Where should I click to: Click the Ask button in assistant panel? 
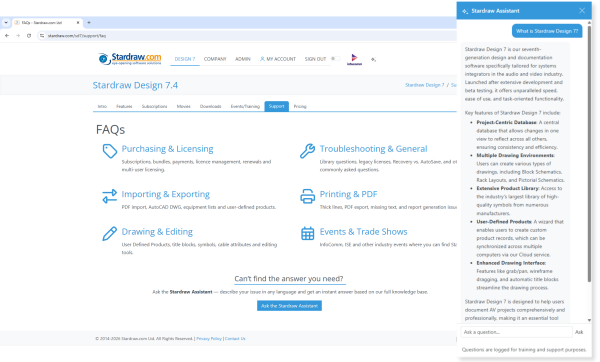point(579,332)
